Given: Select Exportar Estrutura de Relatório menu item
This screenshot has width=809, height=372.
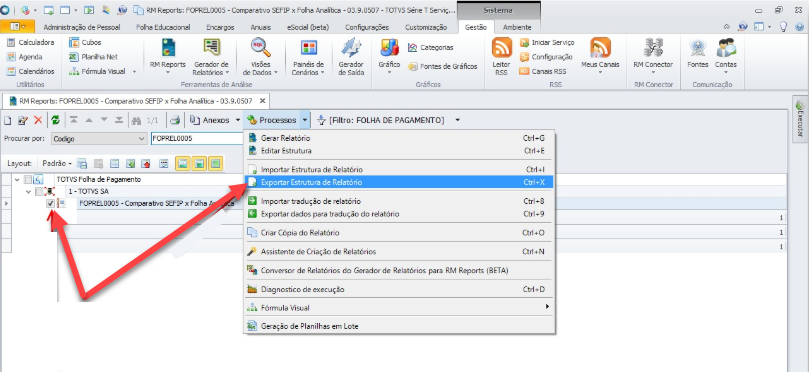Looking at the screenshot, I should (x=399, y=182).
